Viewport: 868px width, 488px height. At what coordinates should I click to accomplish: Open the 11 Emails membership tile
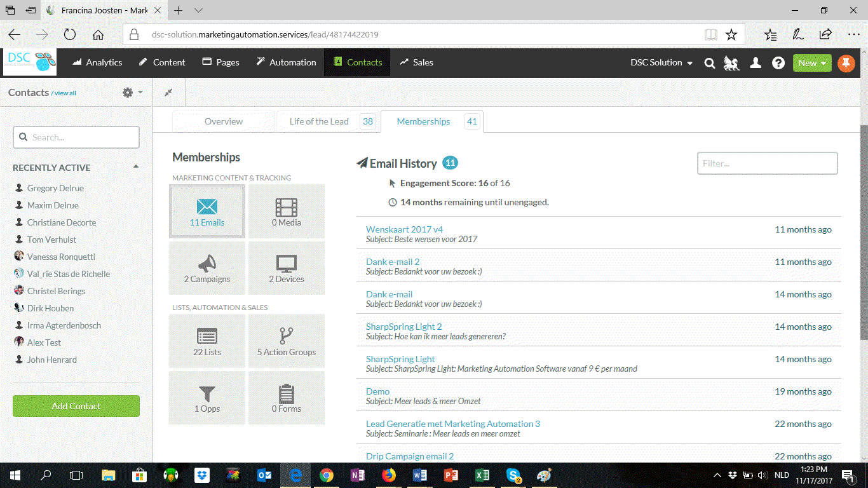click(x=207, y=211)
